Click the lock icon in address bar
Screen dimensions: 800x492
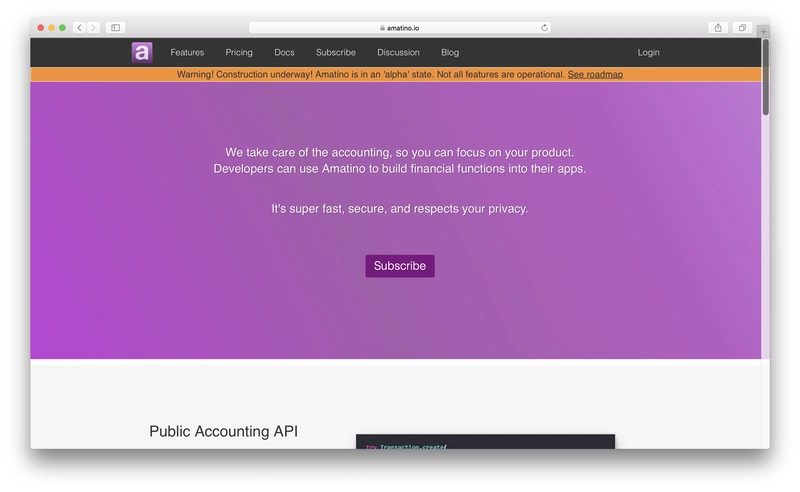[382, 28]
